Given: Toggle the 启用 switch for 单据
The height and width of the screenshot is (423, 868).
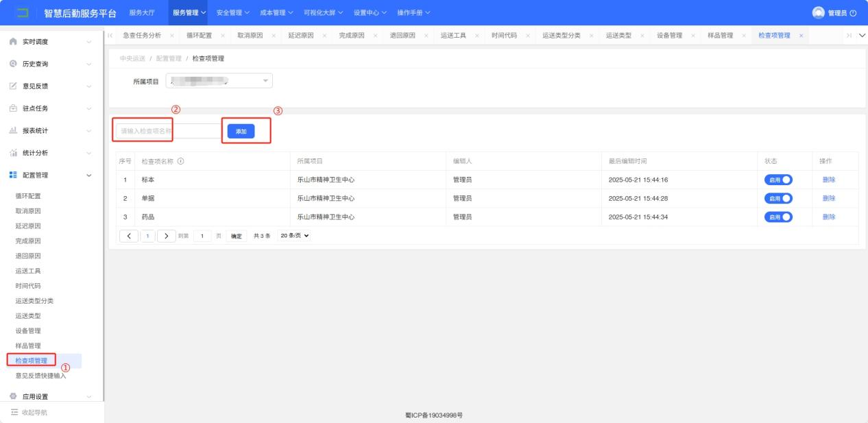Looking at the screenshot, I should point(778,198).
